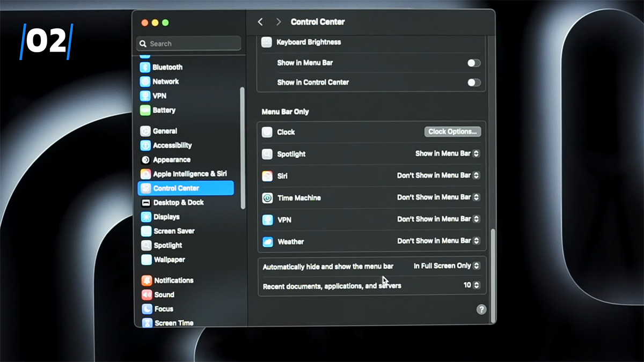This screenshot has height=362, width=644.
Task: Select Notifications in the sidebar
Action: (174, 280)
